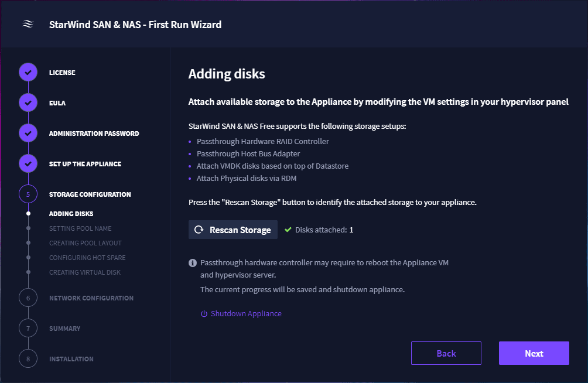
Task: Open the Shutdown Appliance link
Action: [x=246, y=313]
